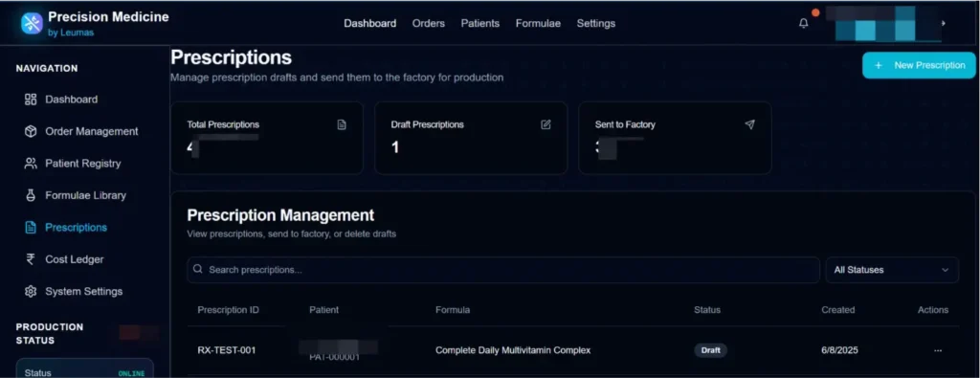Click the Total Prescriptions document icon
This screenshot has width=980, height=378.
342,124
